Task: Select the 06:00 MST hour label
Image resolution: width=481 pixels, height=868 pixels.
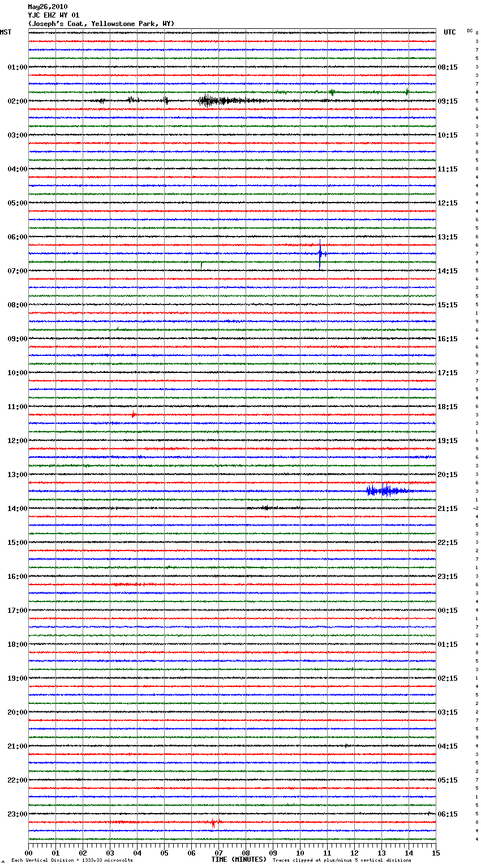Action: (18, 237)
